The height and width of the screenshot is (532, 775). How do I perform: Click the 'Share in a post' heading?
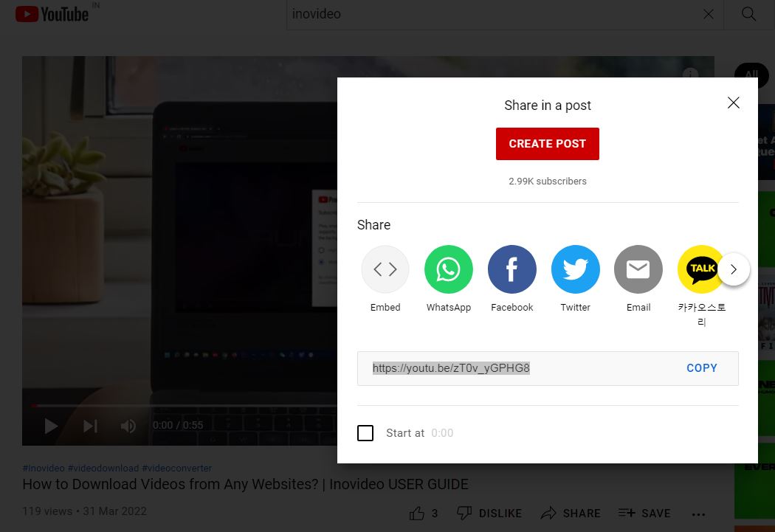(x=548, y=106)
